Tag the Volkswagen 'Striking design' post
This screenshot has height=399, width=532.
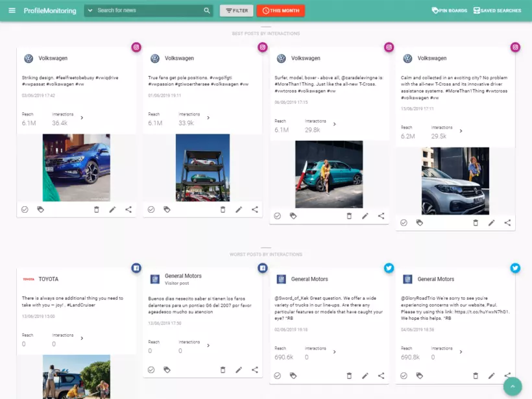pos(40,210)
